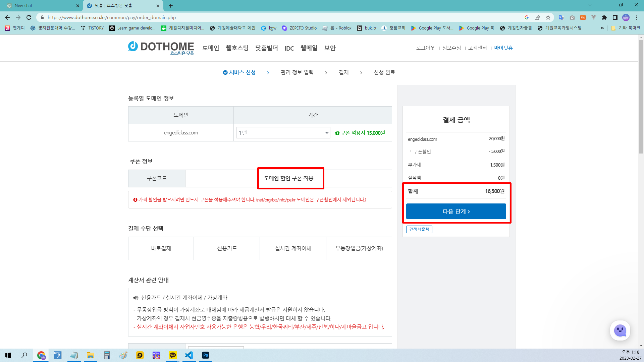Launch Visual Studio Code from taskbar
Viewport: 644px width, 362px height.
(189, 355)
